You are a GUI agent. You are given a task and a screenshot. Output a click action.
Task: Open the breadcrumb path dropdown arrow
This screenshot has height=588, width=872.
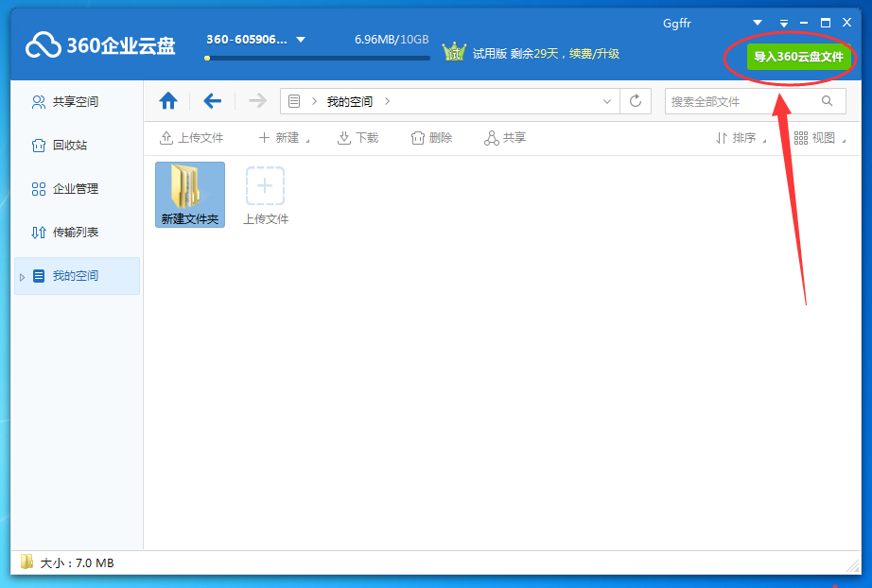click(606, 100)
